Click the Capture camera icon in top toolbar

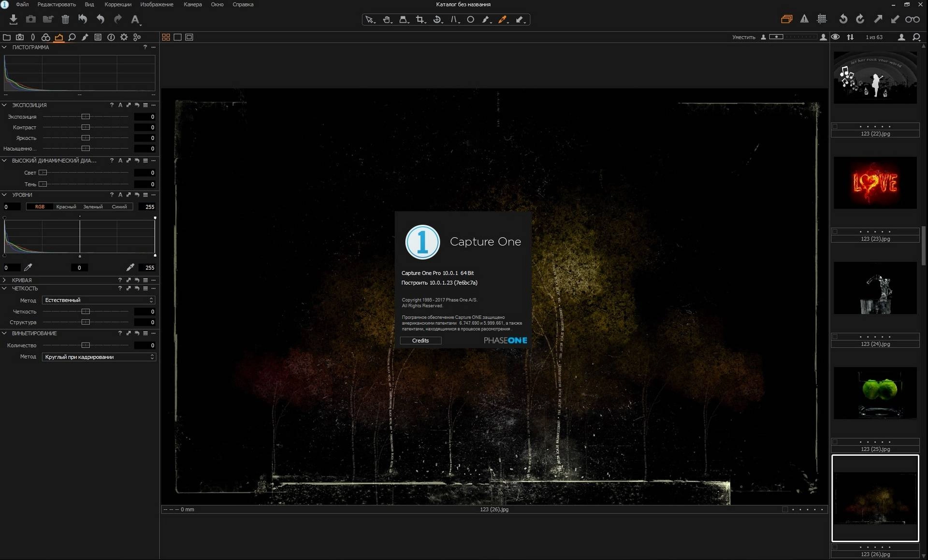tap(31, 19)
